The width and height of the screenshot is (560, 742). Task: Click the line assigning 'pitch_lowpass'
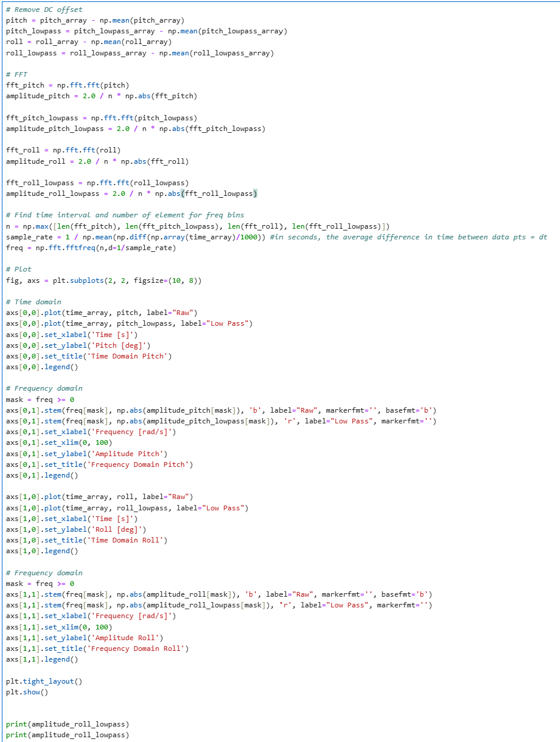tap(147, 31)
